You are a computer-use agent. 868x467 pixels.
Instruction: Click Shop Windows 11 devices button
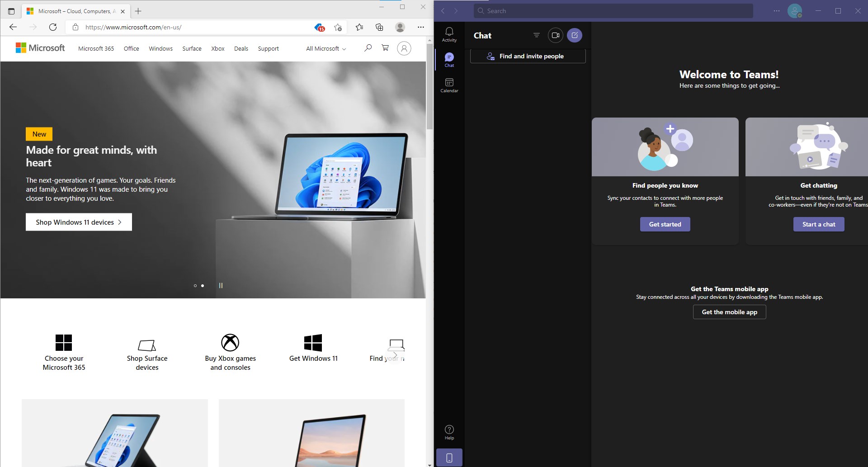click(x=79, y=222)
